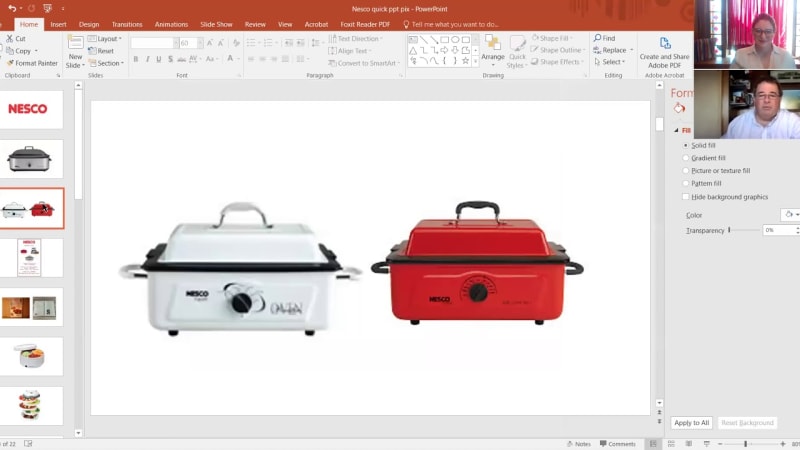This screenshot has width=800, height=450.
Task: Select the NESCO logo slide thumbnail
Action: (31, 109)
